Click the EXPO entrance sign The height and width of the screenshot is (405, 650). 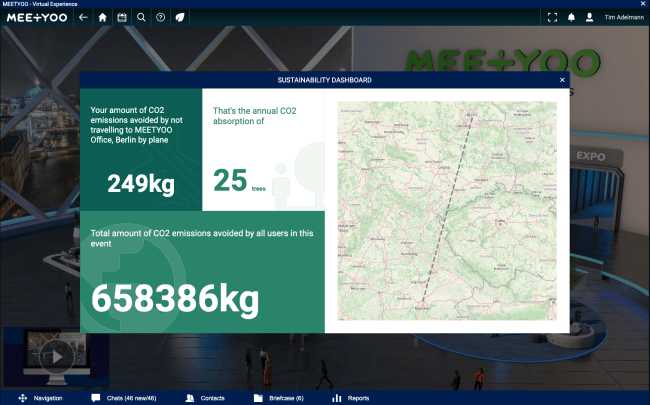(x=591, y=156)
